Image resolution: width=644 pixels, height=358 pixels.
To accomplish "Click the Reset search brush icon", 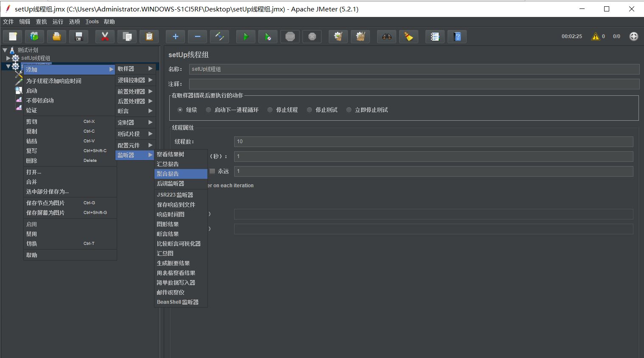I will tap(409, 36).
